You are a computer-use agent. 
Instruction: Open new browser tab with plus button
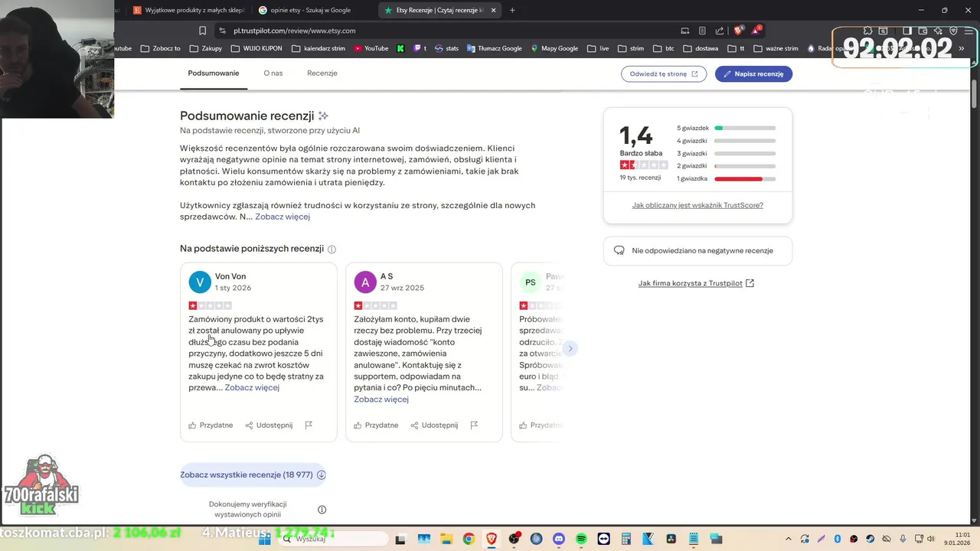point(512,10)
